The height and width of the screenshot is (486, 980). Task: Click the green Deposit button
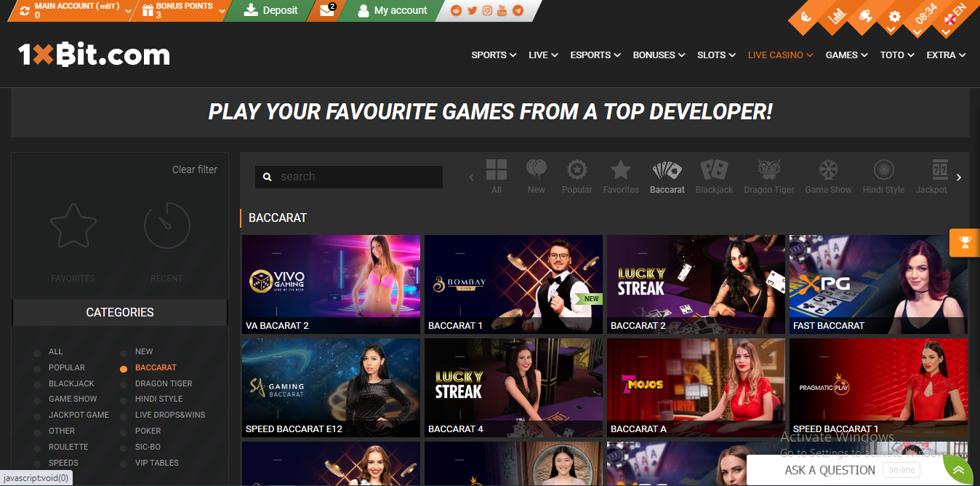click(x=271, y=10)
